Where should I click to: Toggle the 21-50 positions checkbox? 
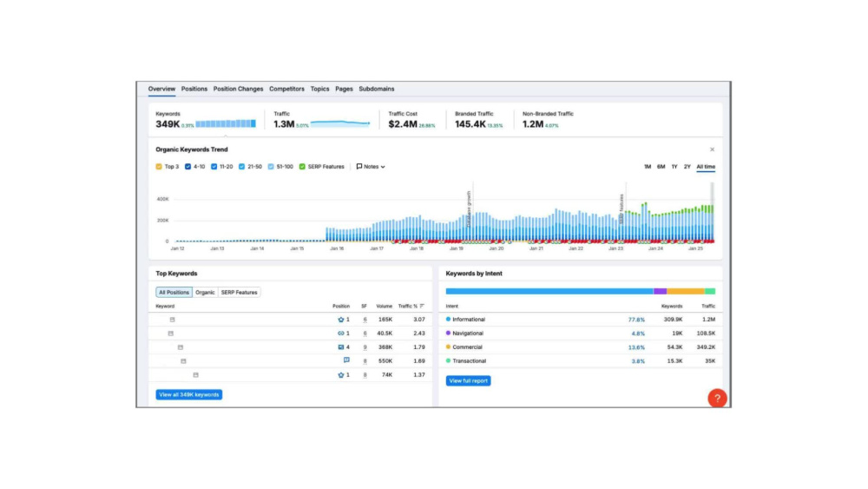click(241, 166)
